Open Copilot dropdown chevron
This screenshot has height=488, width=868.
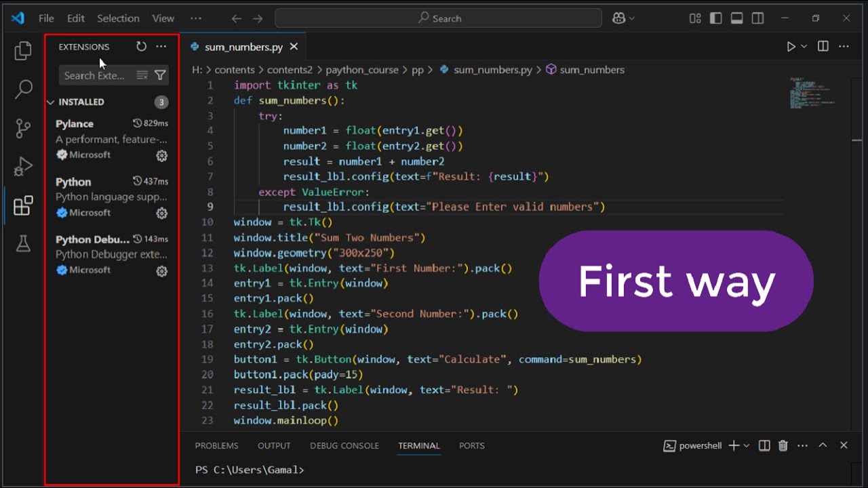click(x=632, y=18)
